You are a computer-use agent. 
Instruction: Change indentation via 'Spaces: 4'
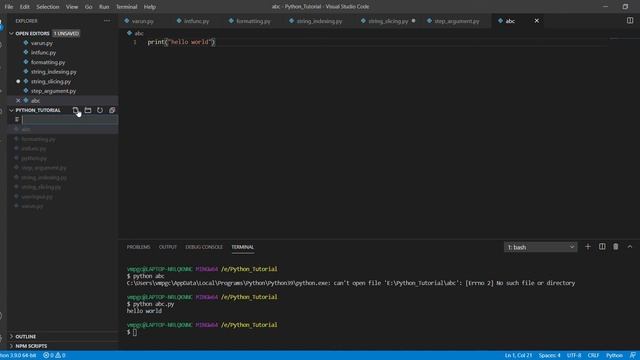549,356
